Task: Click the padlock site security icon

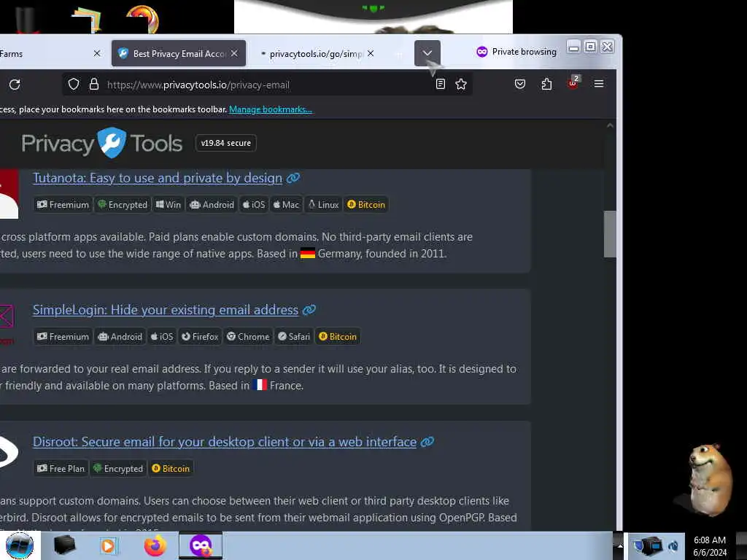Action: 94,85
